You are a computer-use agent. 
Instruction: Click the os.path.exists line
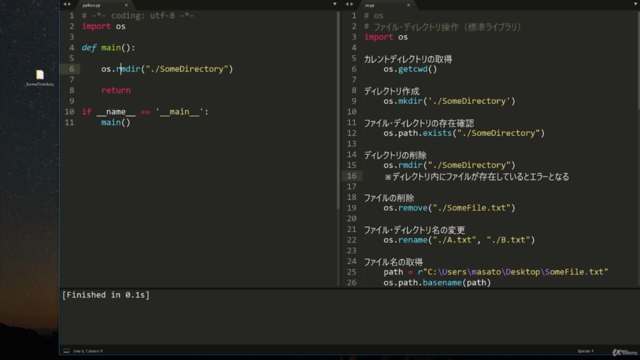click(464, 133)
